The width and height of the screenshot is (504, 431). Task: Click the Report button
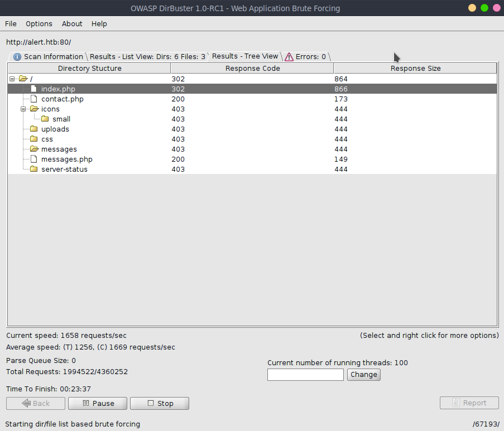(469, 403)
